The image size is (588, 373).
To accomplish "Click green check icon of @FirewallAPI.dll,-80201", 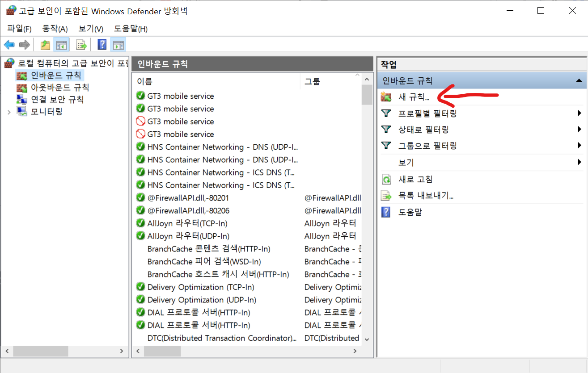I will (140, 197).
